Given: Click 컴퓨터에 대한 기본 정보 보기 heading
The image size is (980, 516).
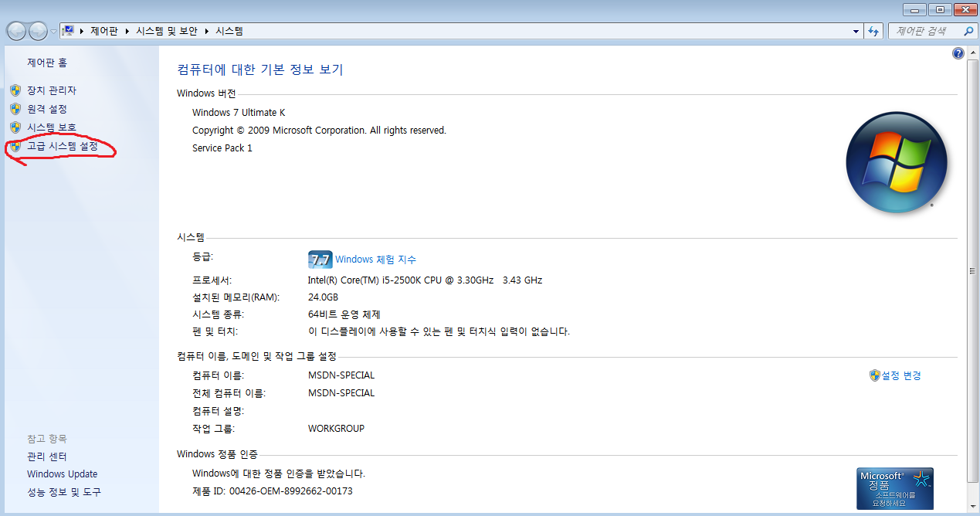Looking at the screenshot, I should click(260, 70).
